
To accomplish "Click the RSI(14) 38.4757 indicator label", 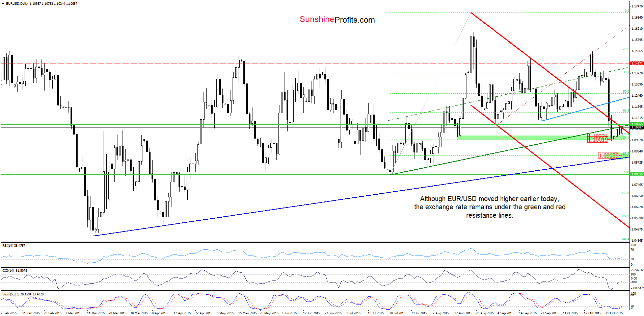I will 14,246.
